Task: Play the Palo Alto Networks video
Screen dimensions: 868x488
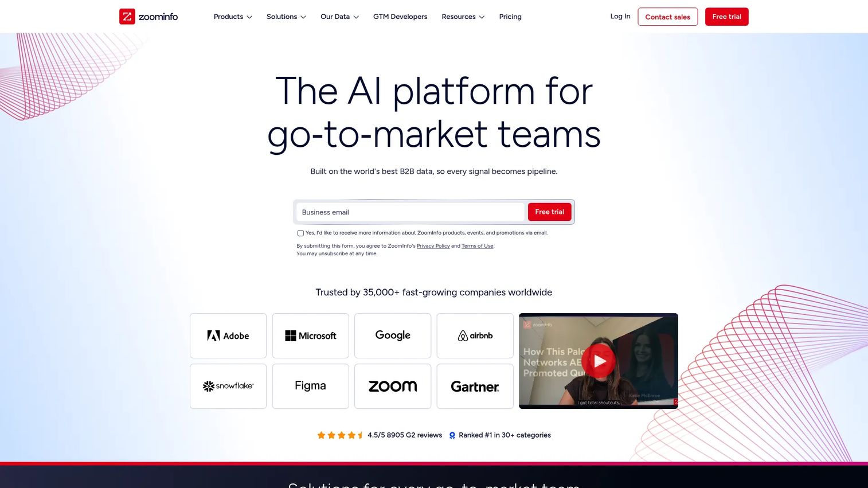Action: 599,361
